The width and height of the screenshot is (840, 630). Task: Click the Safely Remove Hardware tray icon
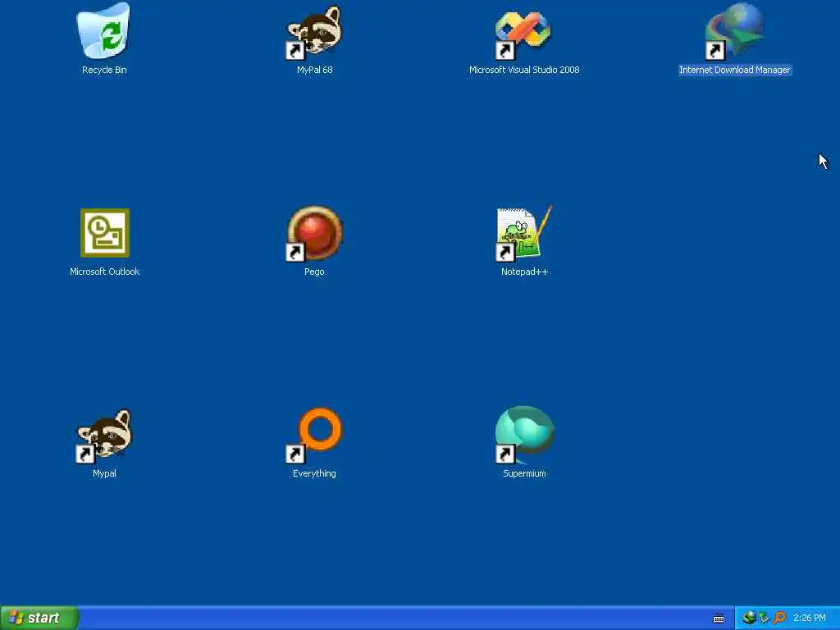click(x=764, y=618)
